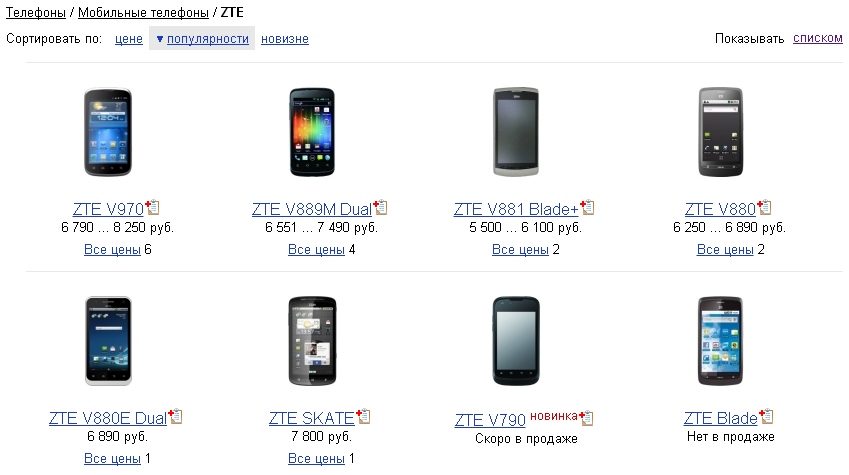Switch display to списком view
This screenshot has height=475, width=849.
point(818,38)
